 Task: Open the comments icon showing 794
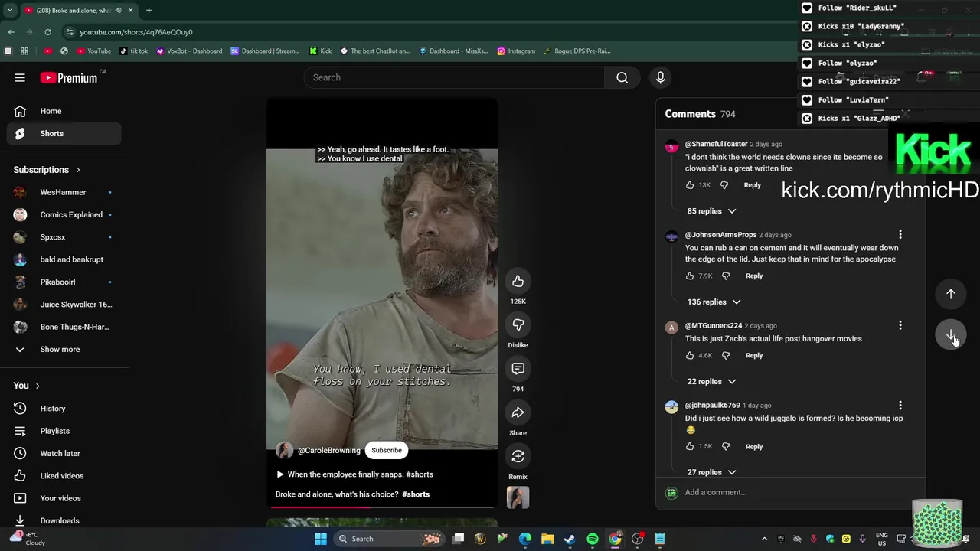coord(518,369)
